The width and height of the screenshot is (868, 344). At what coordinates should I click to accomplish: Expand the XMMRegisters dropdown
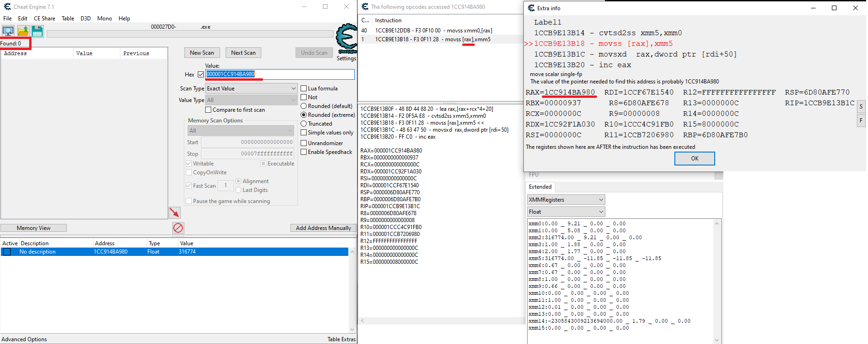pyautogui.click(x=566, y=200)
